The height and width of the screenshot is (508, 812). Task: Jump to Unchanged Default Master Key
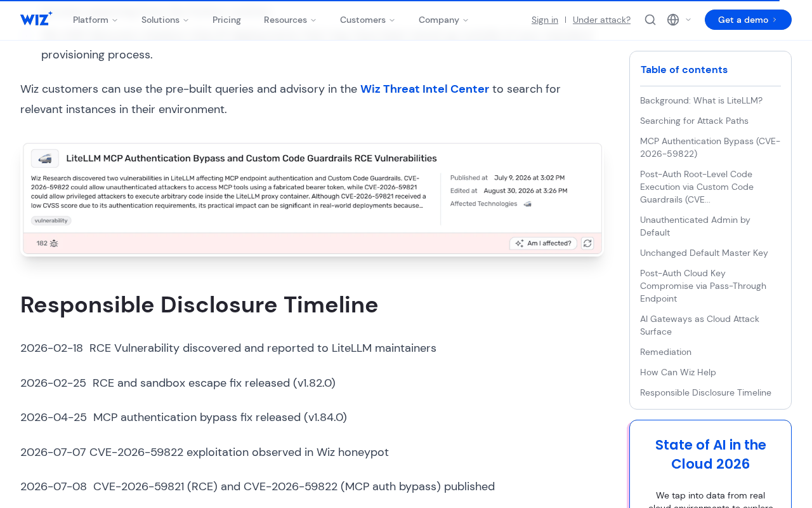704,253
